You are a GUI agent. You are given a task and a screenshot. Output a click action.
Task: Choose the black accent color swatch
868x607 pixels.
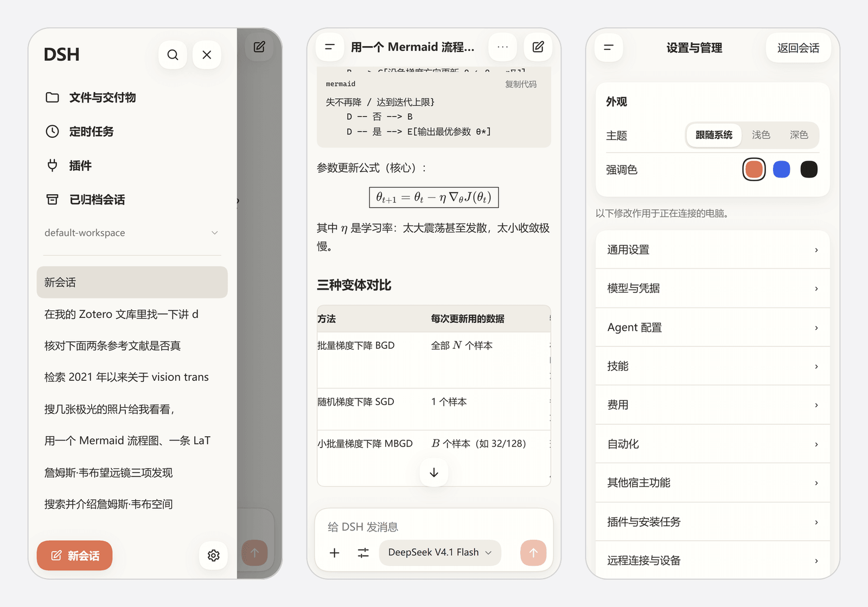809,170
